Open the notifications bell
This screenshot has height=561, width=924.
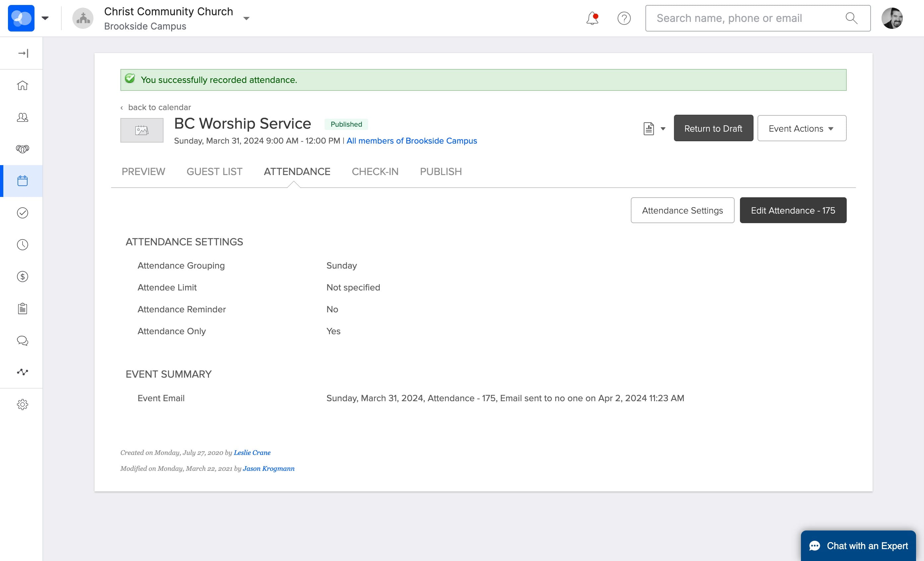point(592,18)
